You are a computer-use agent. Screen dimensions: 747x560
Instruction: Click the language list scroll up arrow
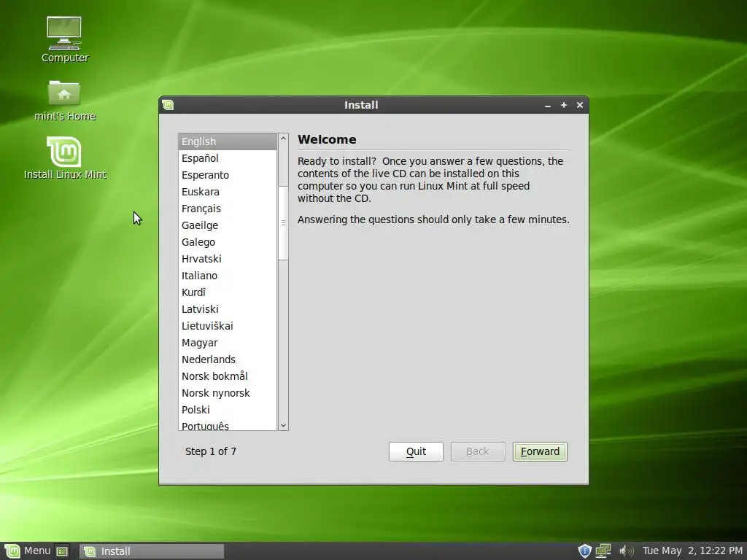[283, 138]
